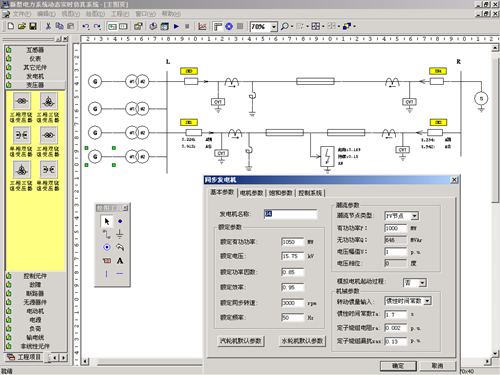This screenshot has width=500, height=375.
Task: Start simulation with the blue play icon
Action: click(176, 26)
